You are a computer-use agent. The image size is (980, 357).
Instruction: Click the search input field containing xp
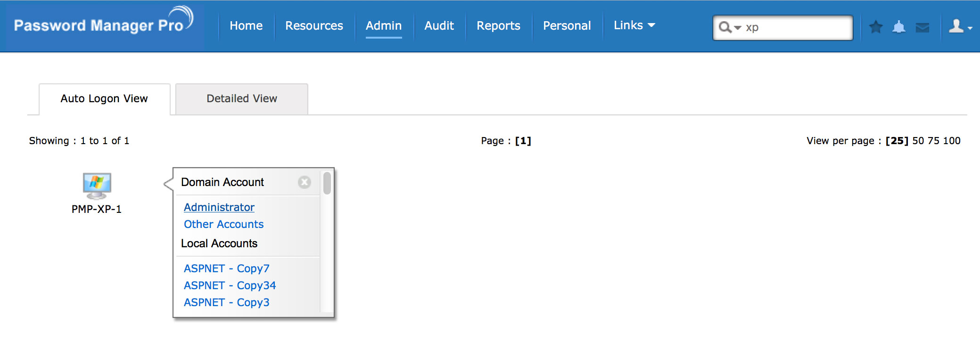pos(782,28)
